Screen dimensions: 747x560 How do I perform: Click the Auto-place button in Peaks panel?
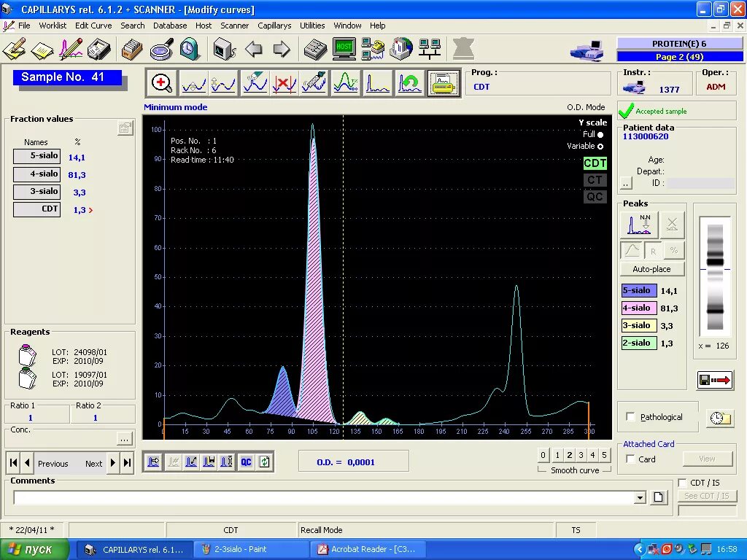pyautogui.click(x=651, y=268)
